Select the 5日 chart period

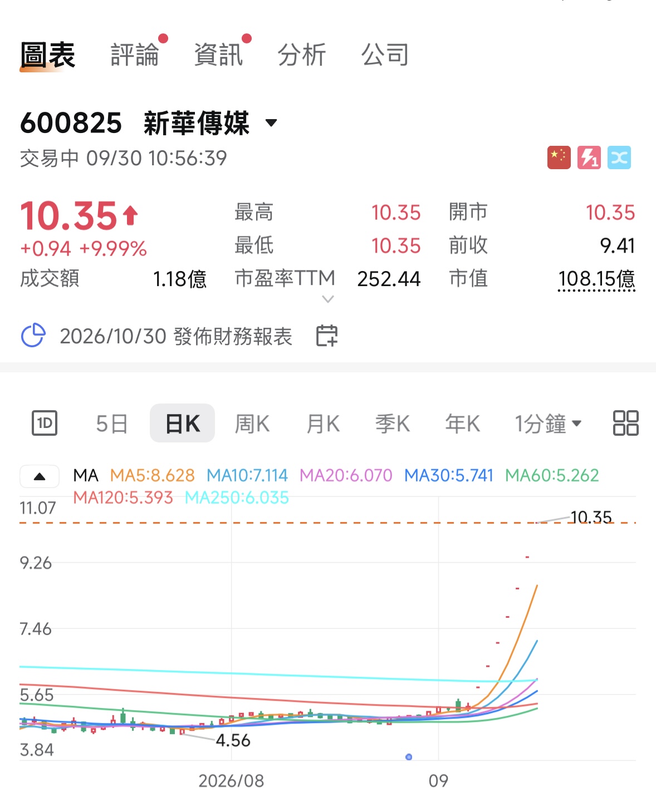(112, 424)
